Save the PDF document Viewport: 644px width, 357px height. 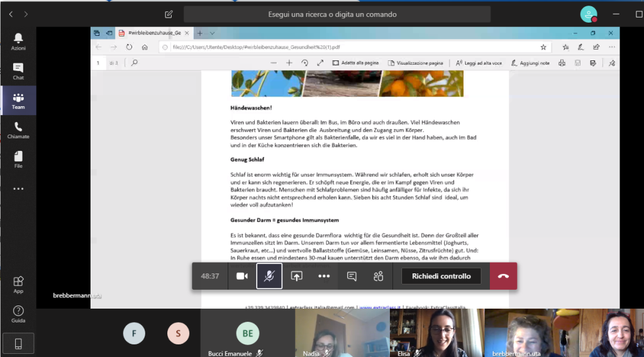point(577,63)
